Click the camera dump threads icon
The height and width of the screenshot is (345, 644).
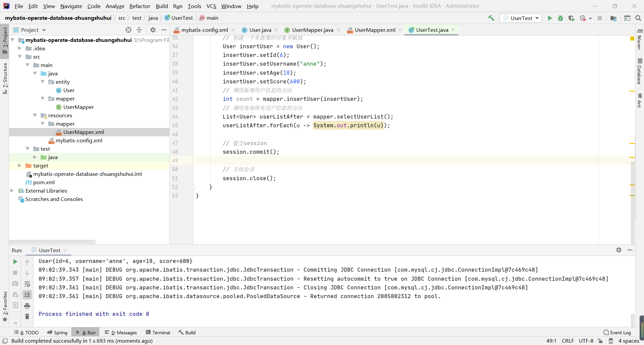point(15,284)
